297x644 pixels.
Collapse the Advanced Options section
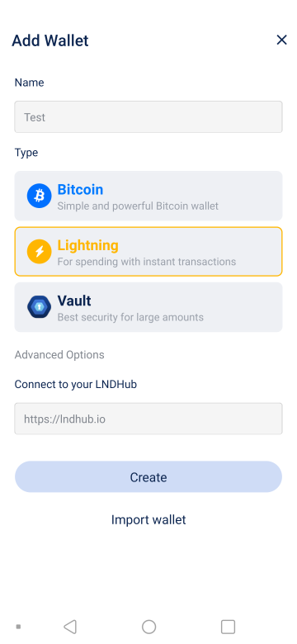click(x=59, y=355)
